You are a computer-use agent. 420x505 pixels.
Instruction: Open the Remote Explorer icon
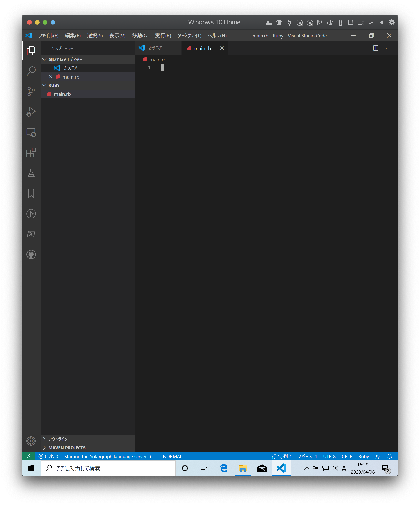tap(31, 132)
